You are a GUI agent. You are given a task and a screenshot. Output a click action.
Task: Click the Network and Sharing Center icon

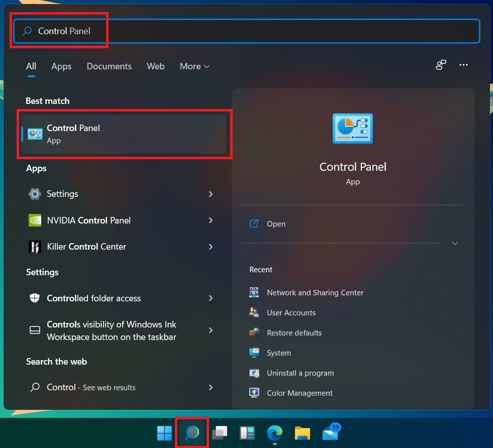[x=254, y=292]
